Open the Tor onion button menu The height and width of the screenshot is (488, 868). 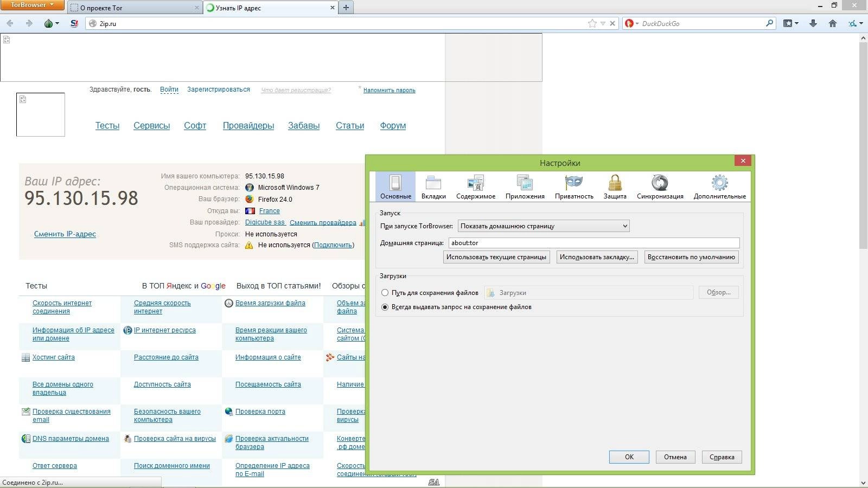click(52, 23)
